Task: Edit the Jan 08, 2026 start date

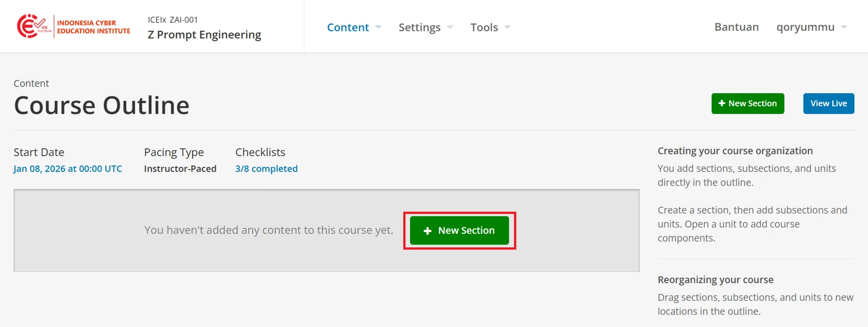Action: click(68, 169)
